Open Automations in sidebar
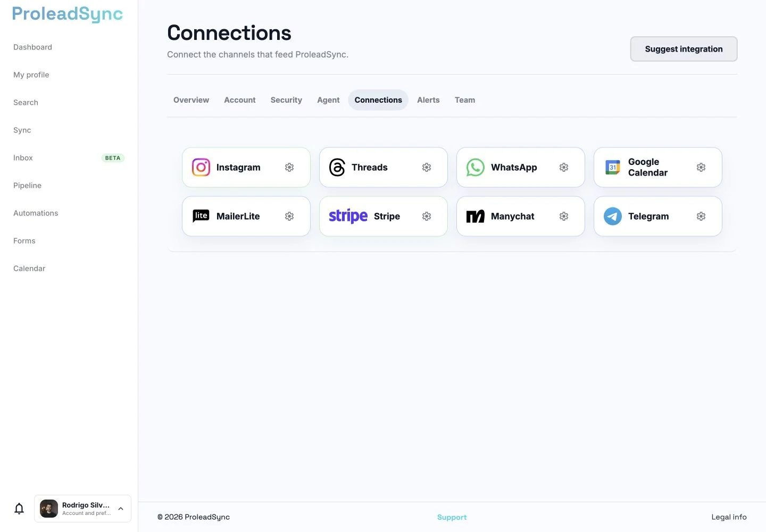The height and width of the screenshot is (532, 766). coord(36,213)
